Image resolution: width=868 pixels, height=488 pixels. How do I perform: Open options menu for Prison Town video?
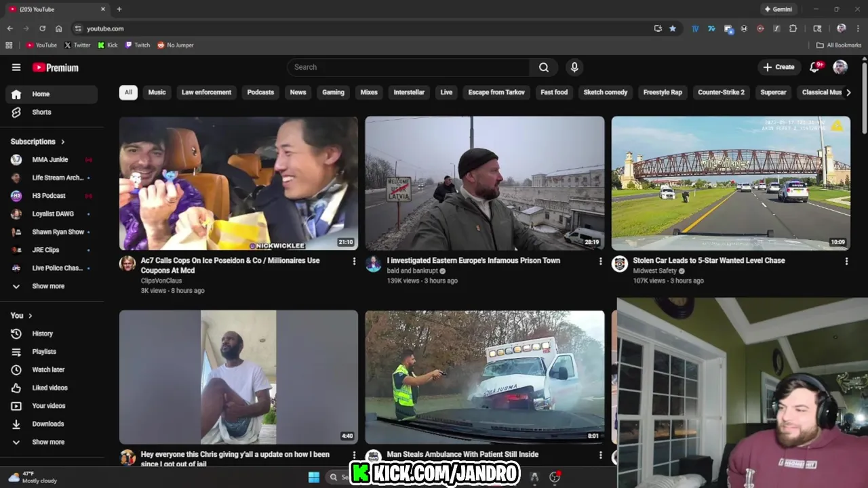tap(600, 261)
